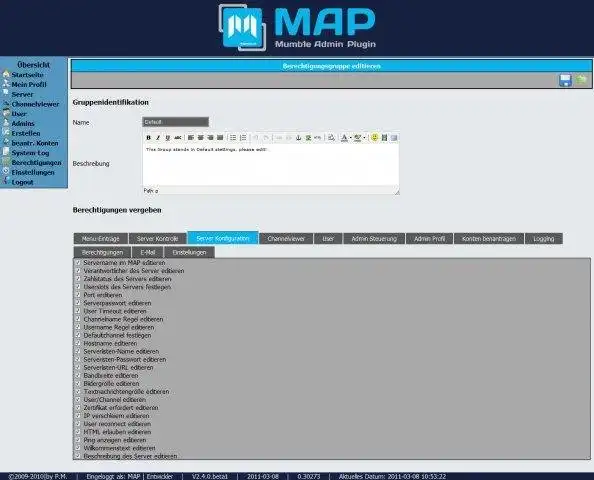Switch to the E-Mail tab

click(148, 252)
